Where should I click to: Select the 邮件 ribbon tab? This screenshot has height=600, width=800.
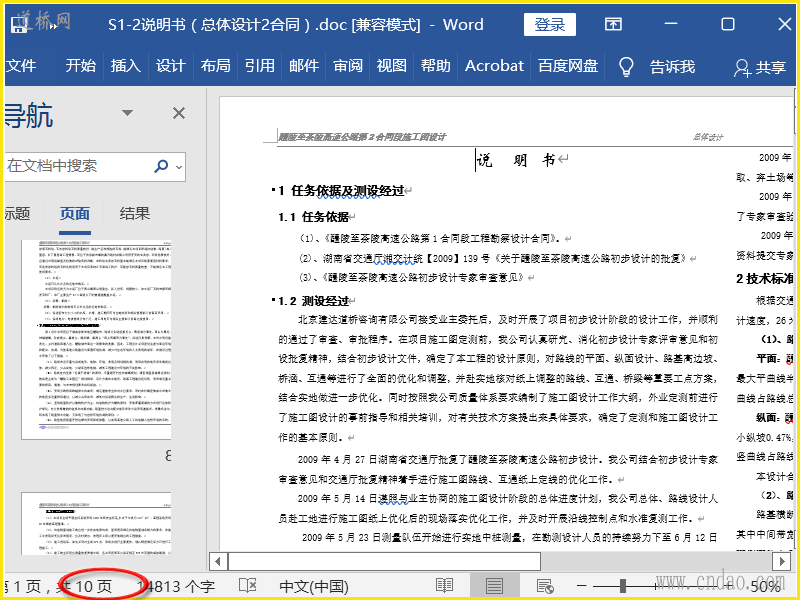(x=304, y=66)
